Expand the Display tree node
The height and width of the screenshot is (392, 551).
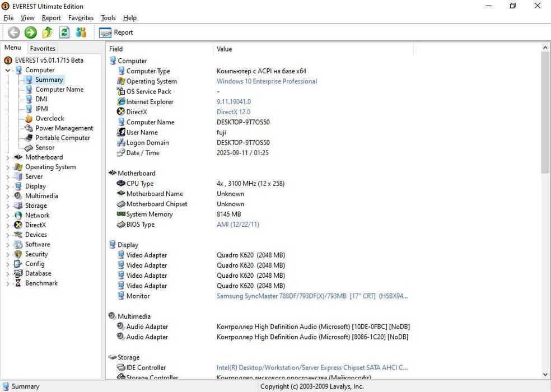pos(8,186)
